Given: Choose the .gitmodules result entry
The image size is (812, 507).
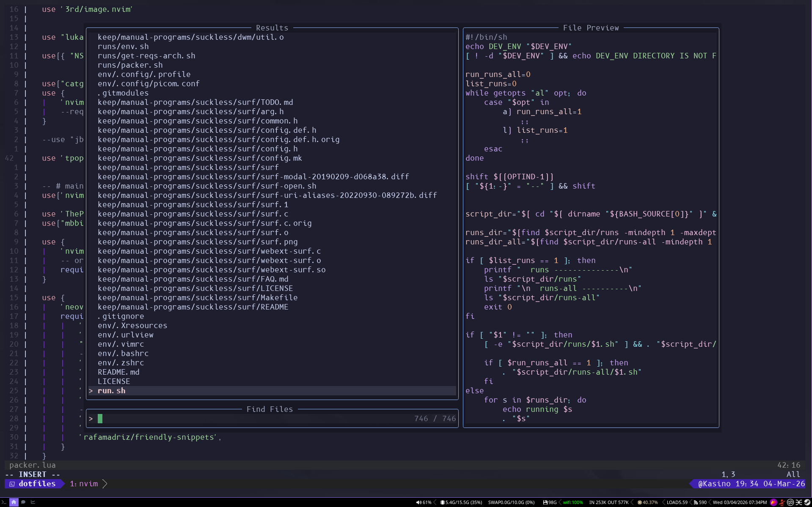Looking at the screenshot, I should tap(123, 93).
